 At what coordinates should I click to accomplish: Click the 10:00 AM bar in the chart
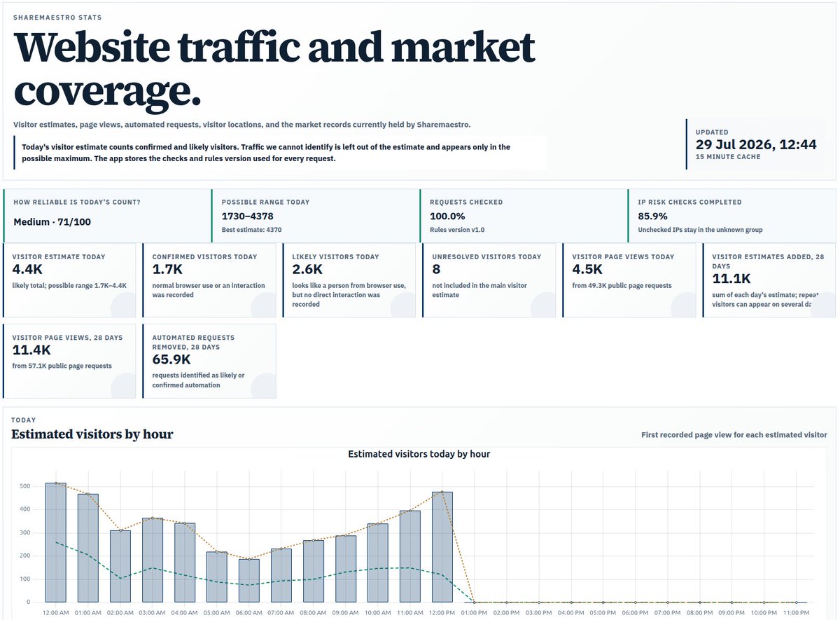pyautogui.click(x=378, y=563)
